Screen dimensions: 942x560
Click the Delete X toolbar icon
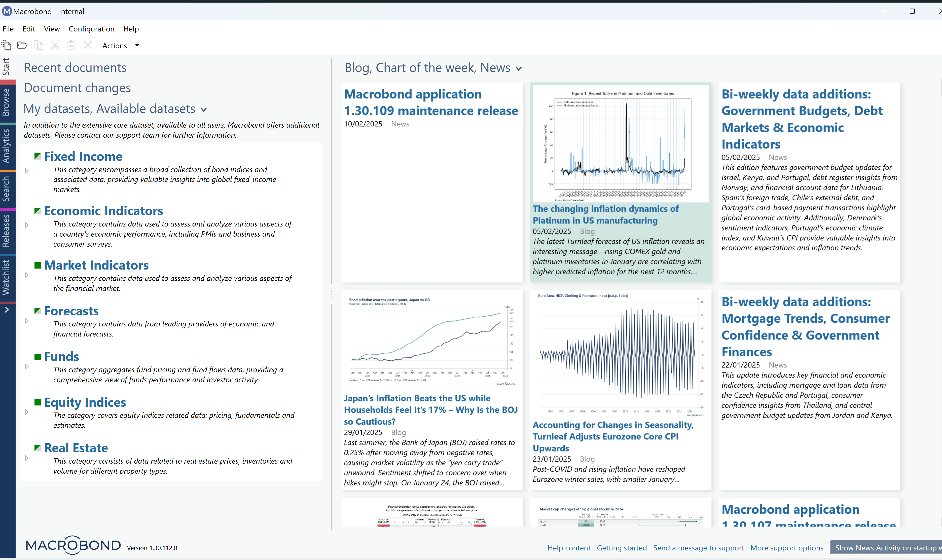click(x=88, y=45)
